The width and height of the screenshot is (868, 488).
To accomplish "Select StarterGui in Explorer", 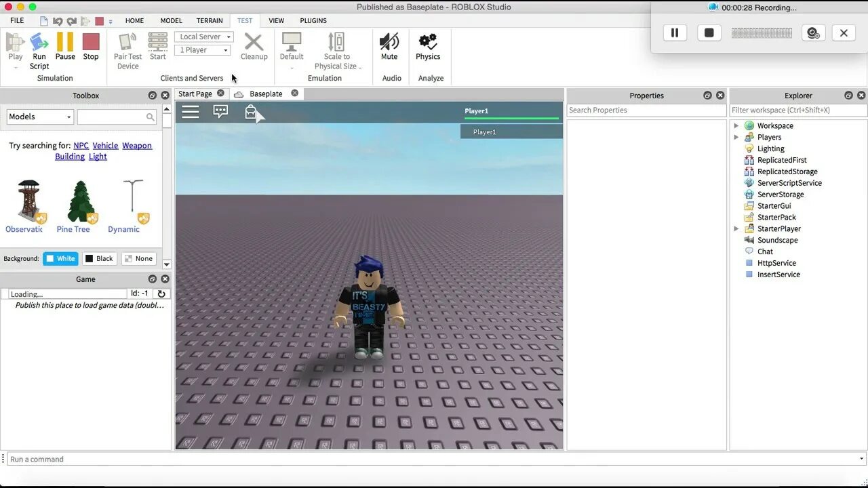I will [x=774, y=206].
